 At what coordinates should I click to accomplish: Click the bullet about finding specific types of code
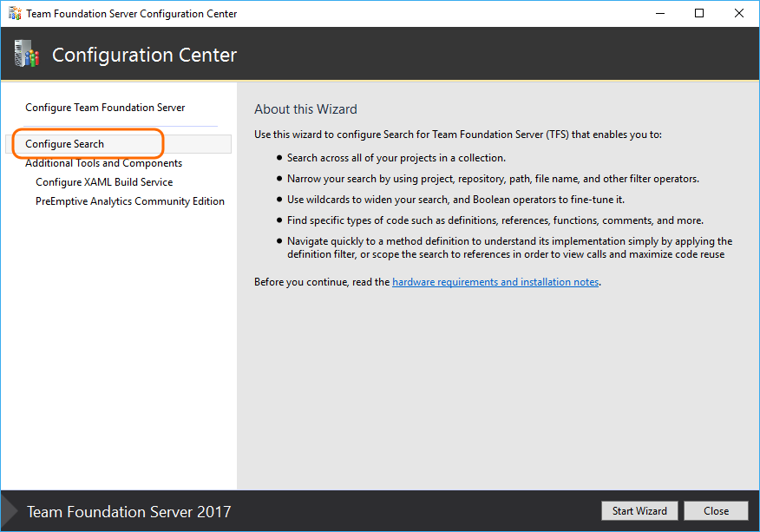495,220
